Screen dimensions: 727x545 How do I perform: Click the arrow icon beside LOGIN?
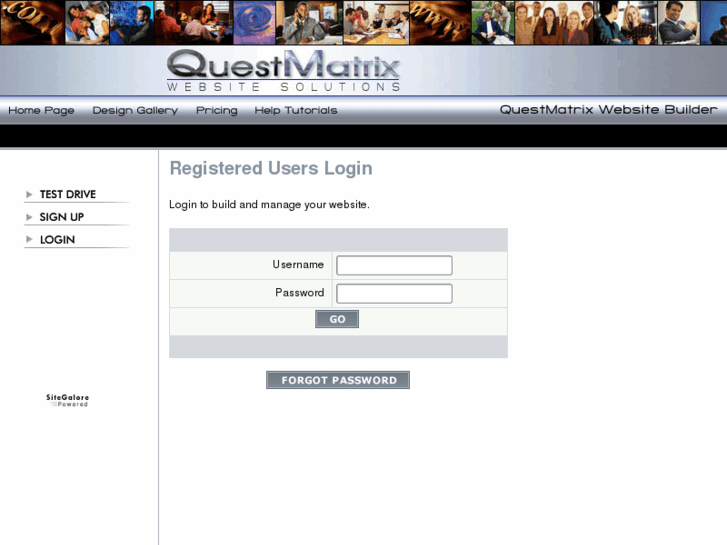click(29, 239)
